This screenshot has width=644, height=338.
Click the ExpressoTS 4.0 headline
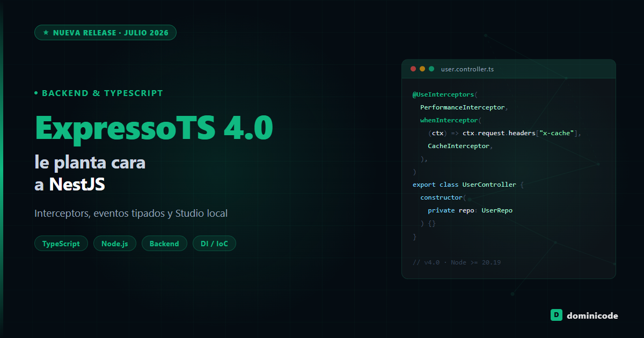(153, 128)
